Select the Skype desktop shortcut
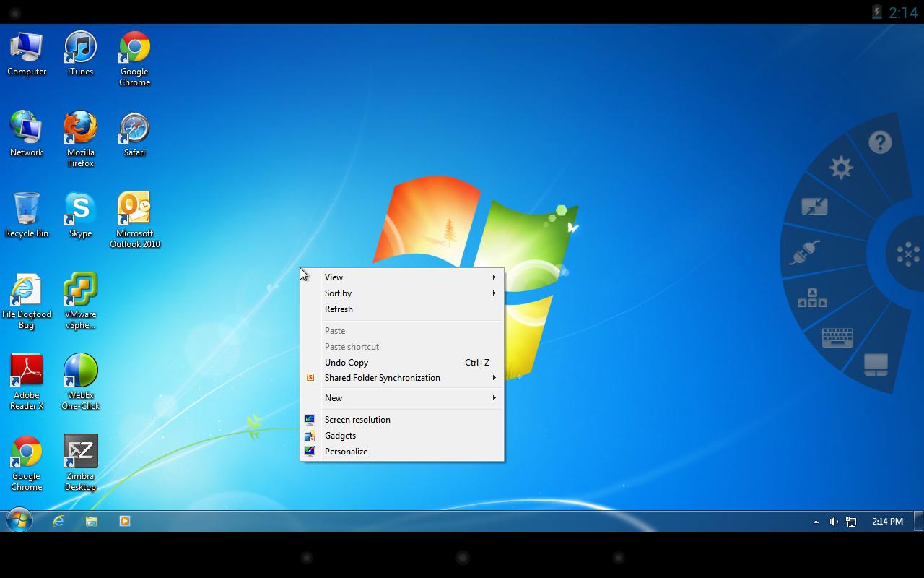This screenshot has height=578, width=924. 80,215
